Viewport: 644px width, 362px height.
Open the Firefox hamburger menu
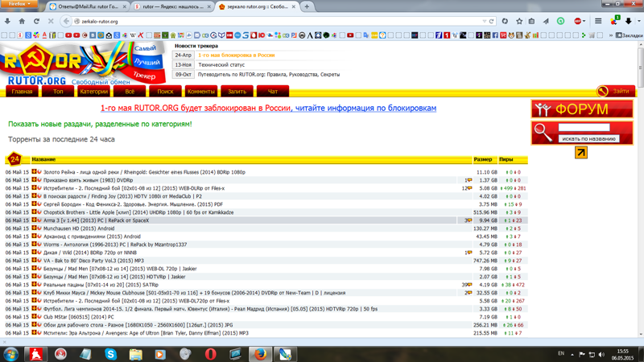click(598, 21)
